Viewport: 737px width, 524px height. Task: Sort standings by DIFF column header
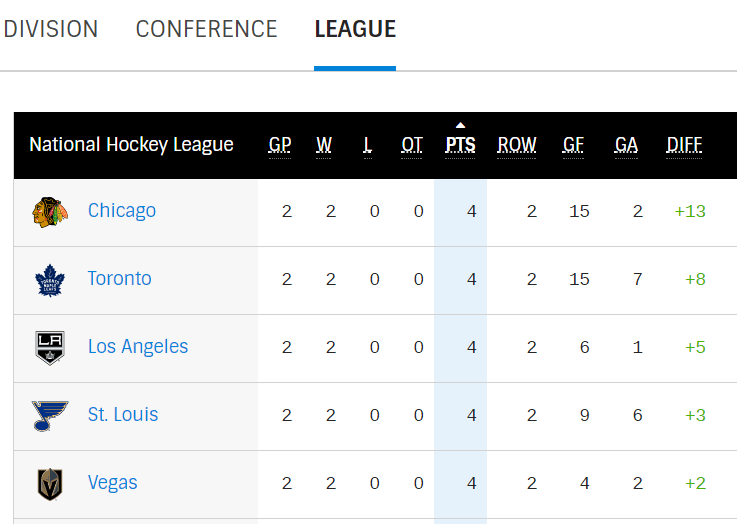coord(684,145)
